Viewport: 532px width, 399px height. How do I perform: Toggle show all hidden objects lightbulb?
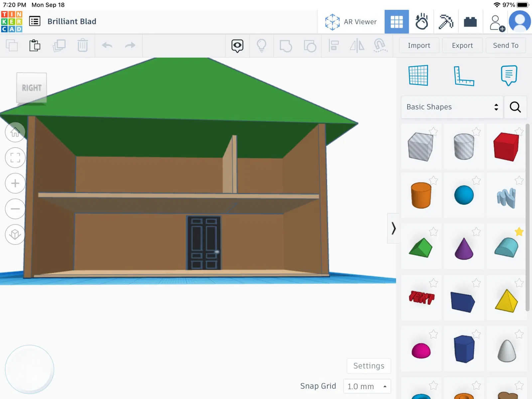point(262,46)
